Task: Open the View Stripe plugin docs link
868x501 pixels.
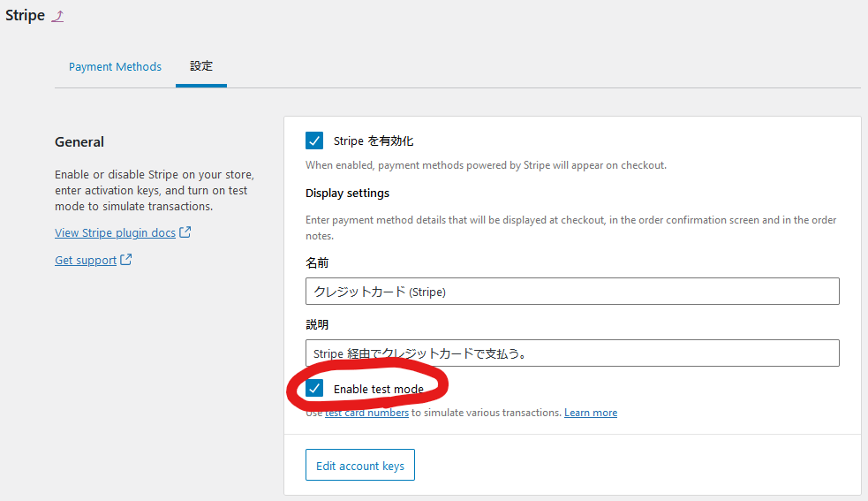Action: (x=115, y=232)
